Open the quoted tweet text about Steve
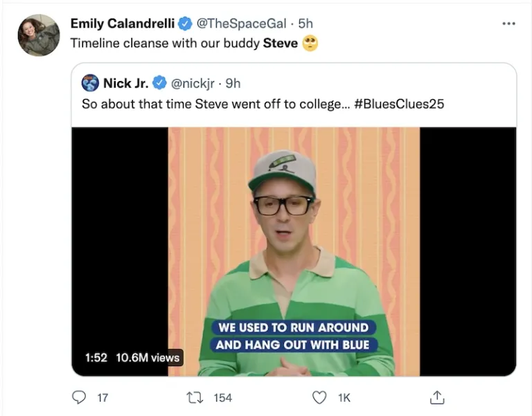Viewport: 532px width, 416px height. (208, 105)
